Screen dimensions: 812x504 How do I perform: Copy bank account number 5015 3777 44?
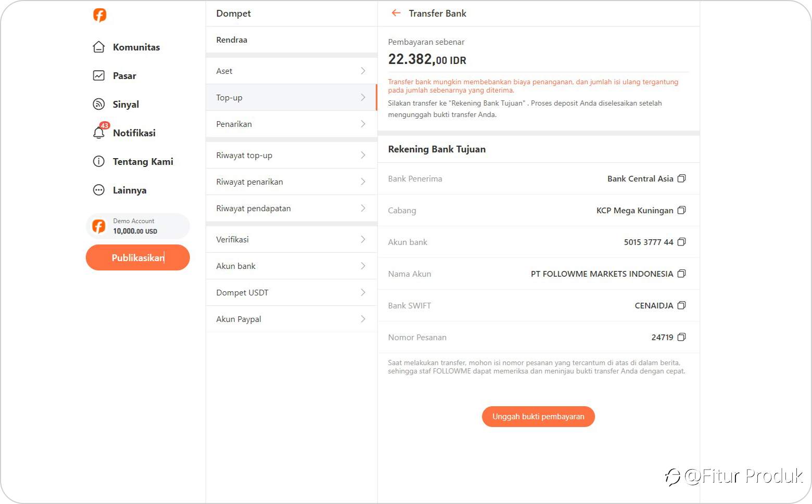click(x=681, y=242)
